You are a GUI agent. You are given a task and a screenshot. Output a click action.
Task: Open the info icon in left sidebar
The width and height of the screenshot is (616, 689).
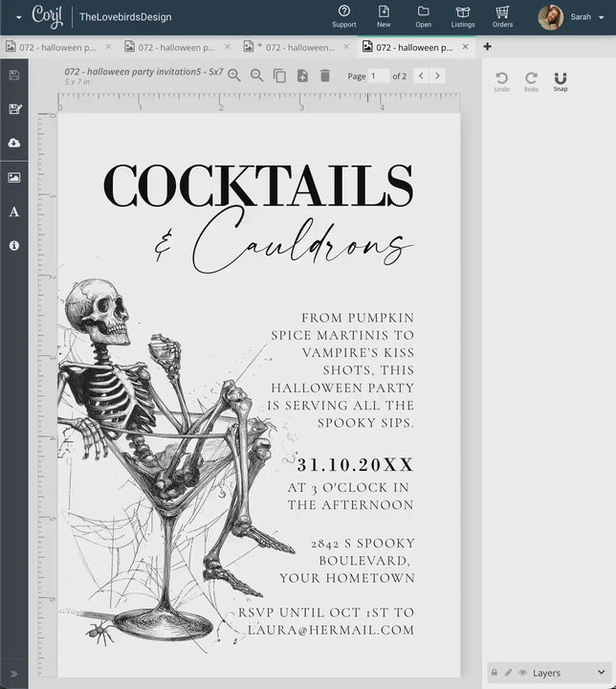coord(14,246)
